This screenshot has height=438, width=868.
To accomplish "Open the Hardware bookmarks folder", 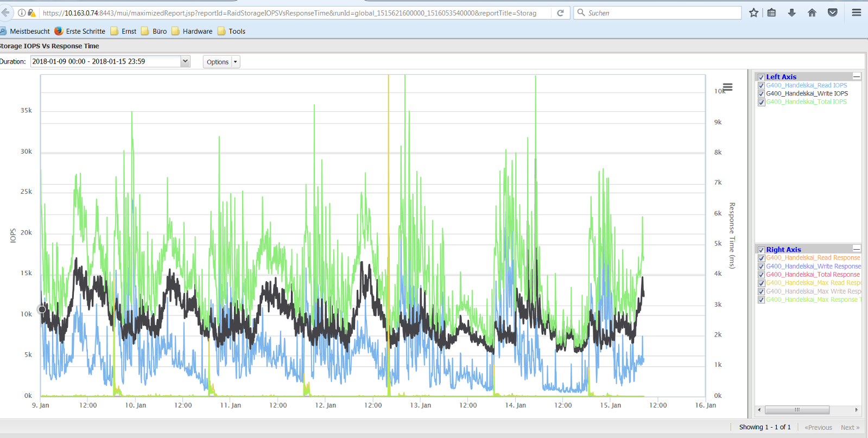I will coord(192,31).
